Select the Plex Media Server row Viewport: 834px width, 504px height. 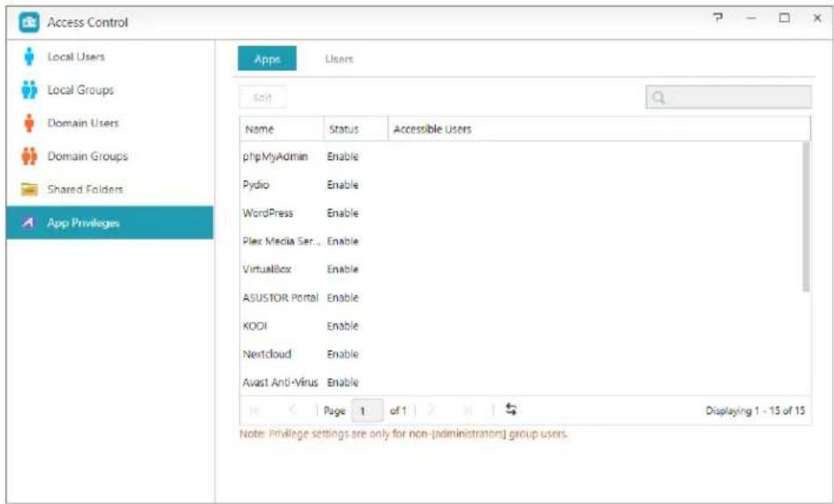pos(521,241)
